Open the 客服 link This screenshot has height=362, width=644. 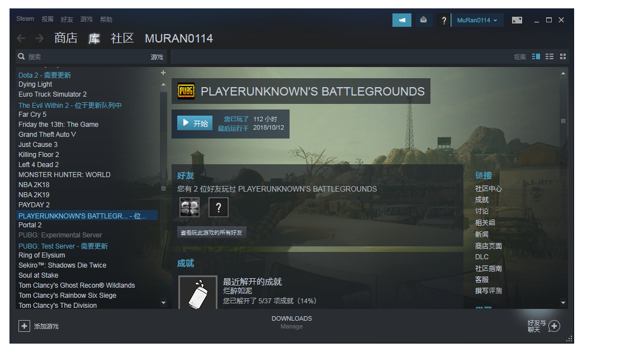(x=482, y=279)
